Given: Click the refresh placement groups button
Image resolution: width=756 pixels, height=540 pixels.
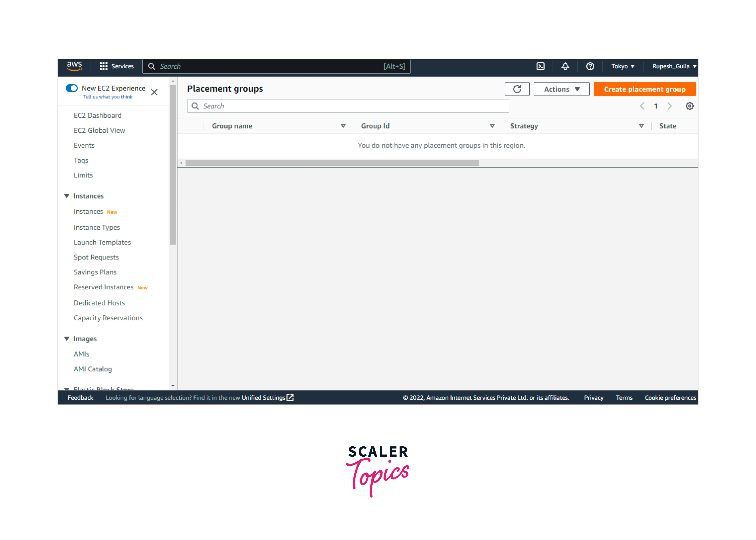Looking at the screenshot, I should [517, 89].
